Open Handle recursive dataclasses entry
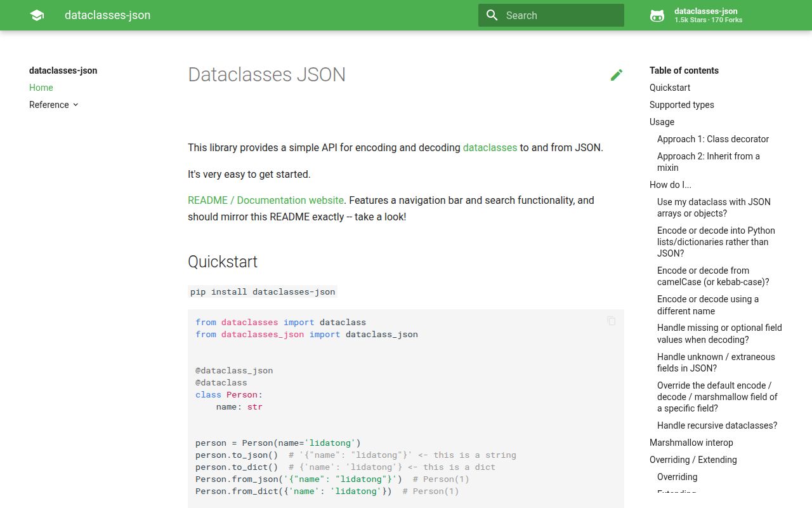 (x=717, y=425)
